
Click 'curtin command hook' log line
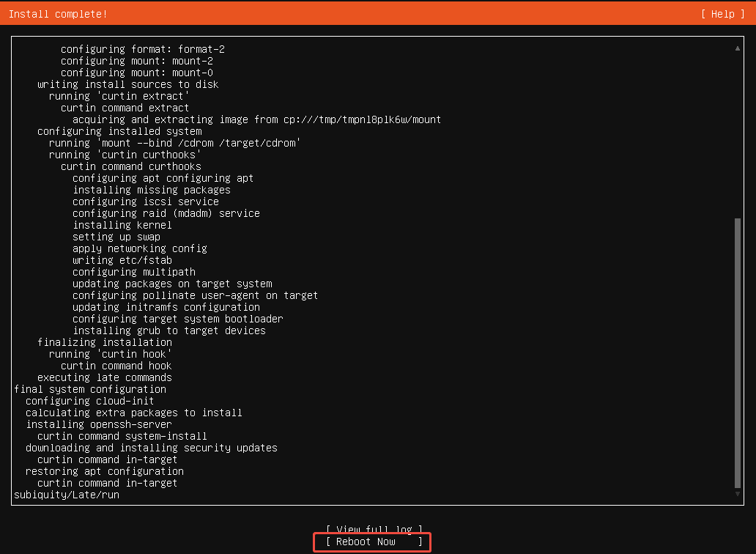[116, 366]
